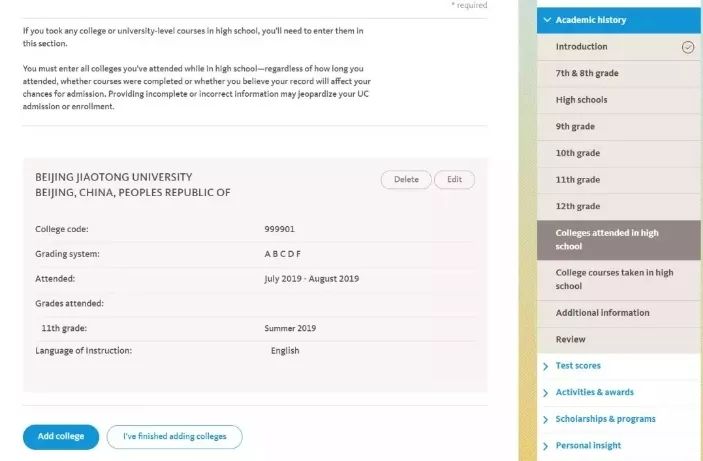Go to High schools in sidebar
Viewport: 703px width, 461px height.
point(619,100)
